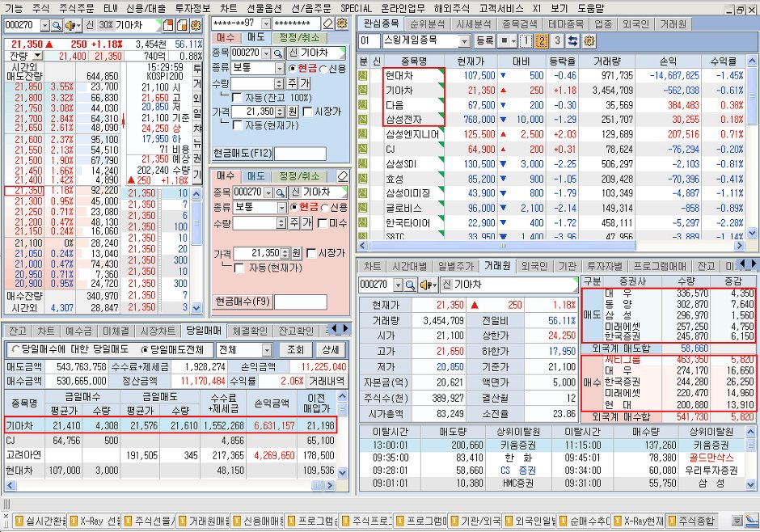Click the swap arrows icon in watchlist toolbar

tap(573, 40)
